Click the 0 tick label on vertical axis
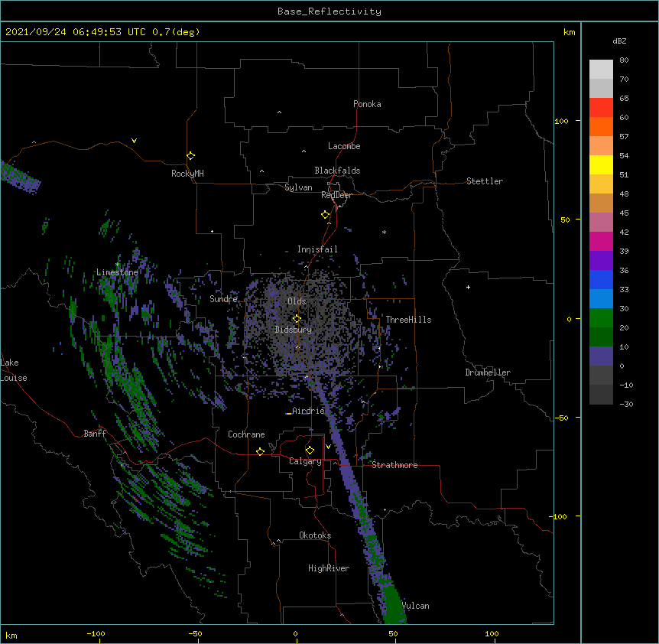 tap(569, 320)
